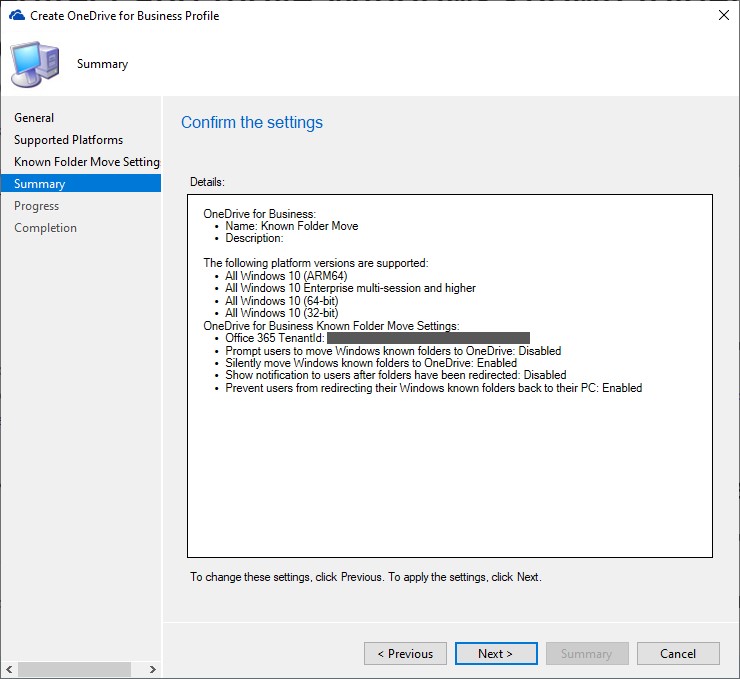Click the greyed-out Summary button
This screenshot has height=679, width=740.
point(587,654)
